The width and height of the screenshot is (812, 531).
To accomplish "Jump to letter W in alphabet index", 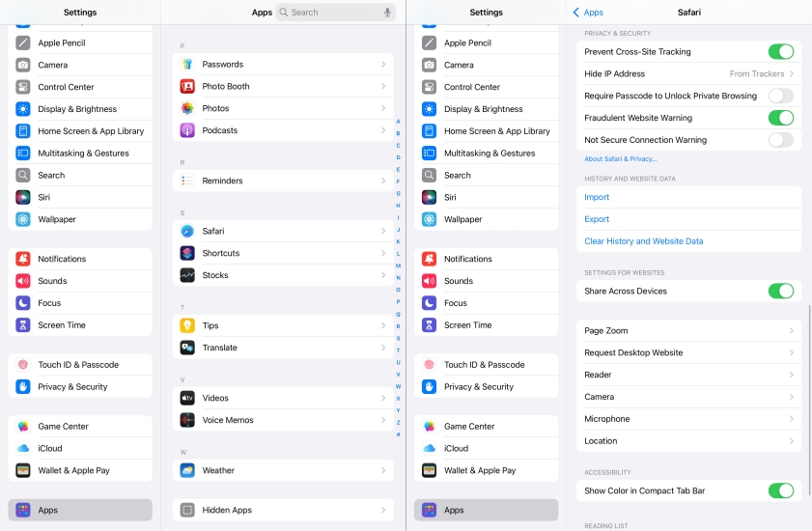I will tap(398, 386).
